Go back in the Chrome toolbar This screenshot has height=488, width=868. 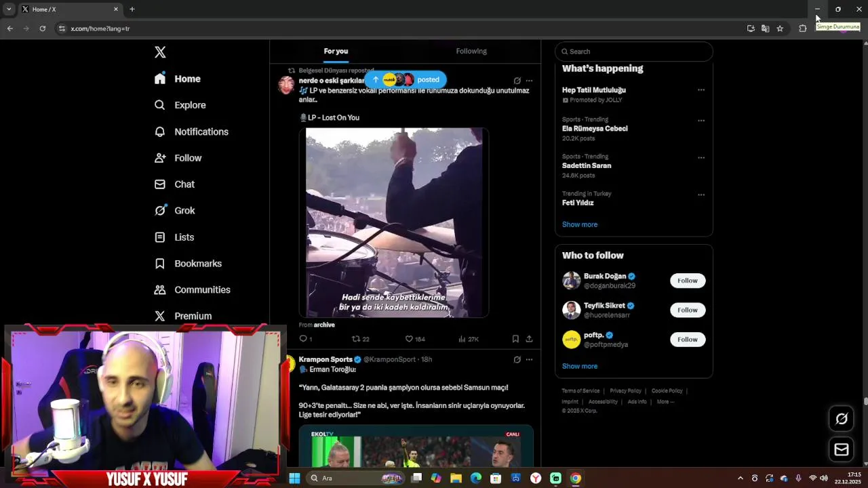[9, 28]
